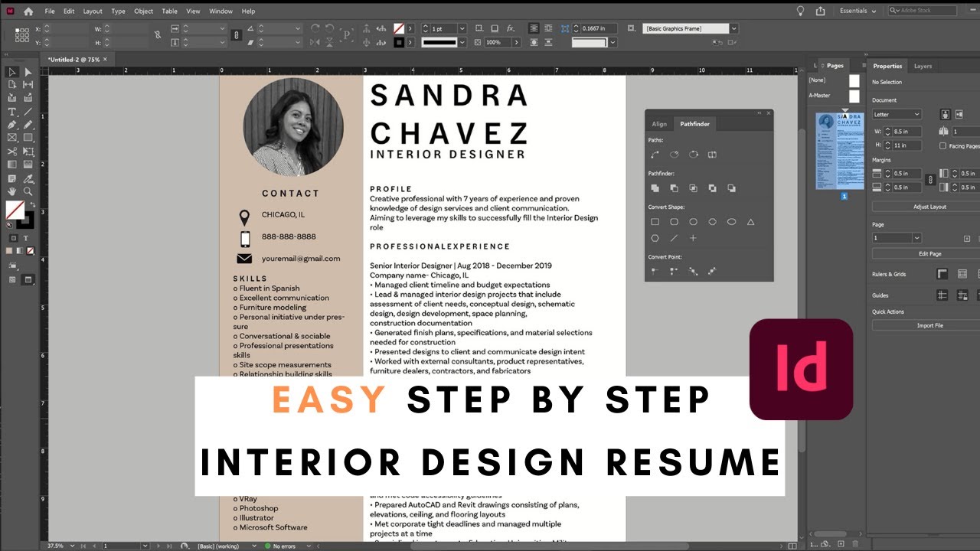Screen dimensions: 980x551
Task: Convert shape to rounded rectangle
Action: point(675,222)
